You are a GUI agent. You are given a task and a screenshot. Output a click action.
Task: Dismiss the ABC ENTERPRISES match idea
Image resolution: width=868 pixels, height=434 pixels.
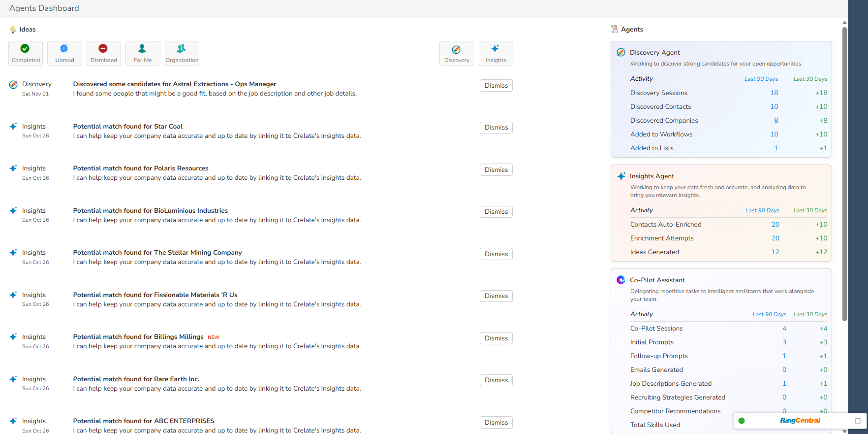click(496, 422)
